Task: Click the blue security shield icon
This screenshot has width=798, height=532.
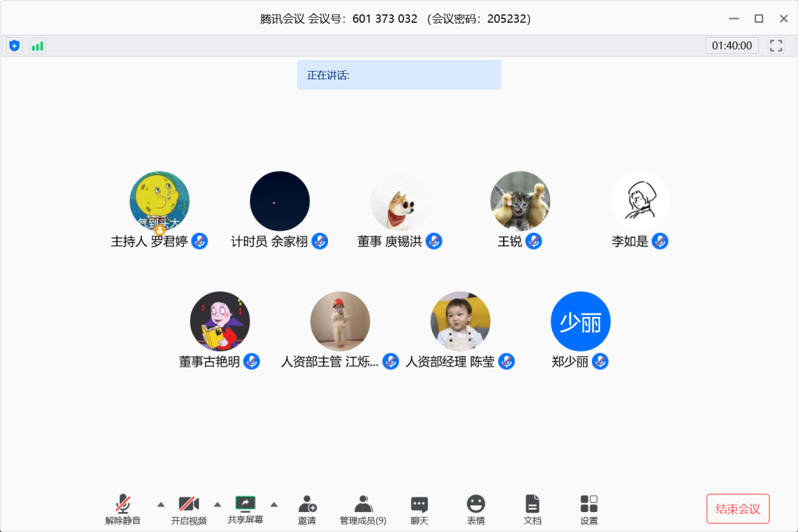Action: click(14, 46)
